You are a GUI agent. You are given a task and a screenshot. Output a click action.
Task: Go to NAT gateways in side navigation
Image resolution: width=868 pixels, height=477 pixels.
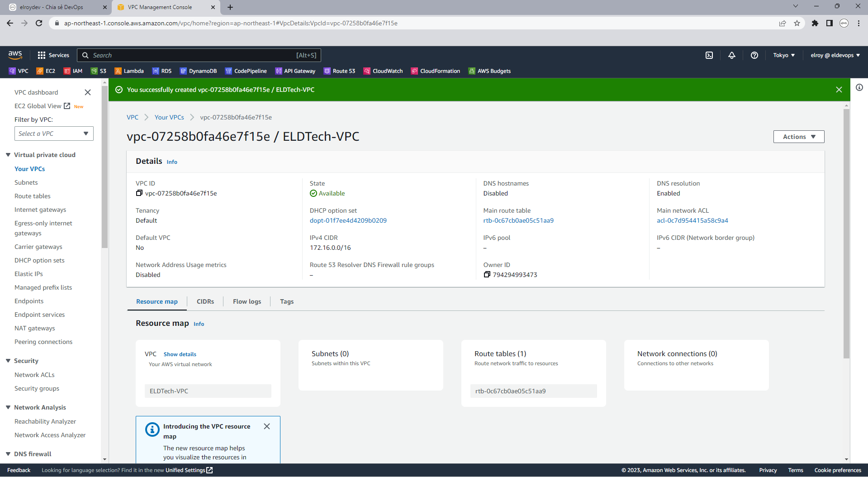(x=35, y=328)
